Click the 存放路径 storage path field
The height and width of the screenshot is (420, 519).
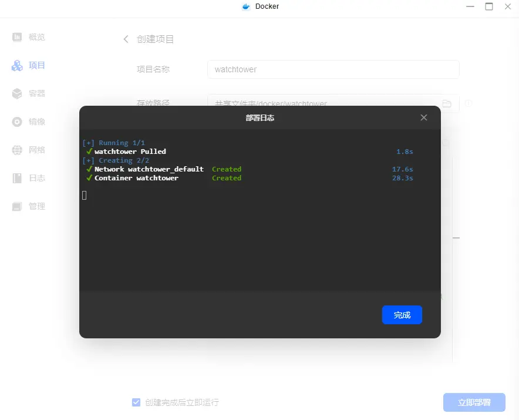point(323,100)
